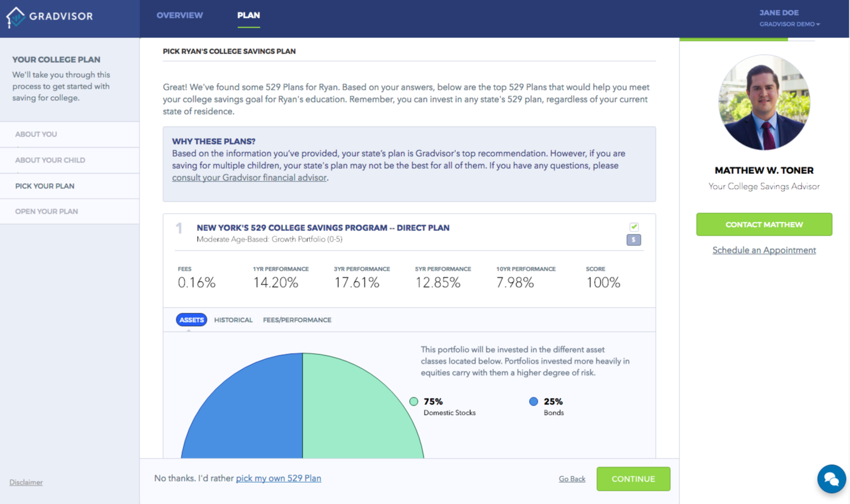The image size is (850, 504).
Task: Select the Assets tab
Action: point(191,320)
